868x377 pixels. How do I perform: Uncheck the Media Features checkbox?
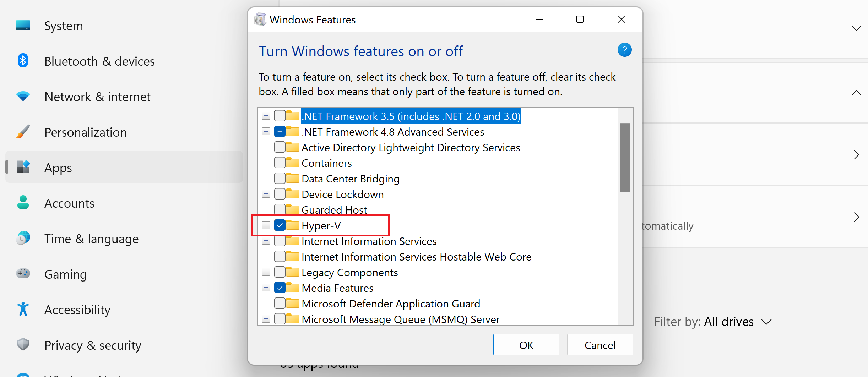tap(280, 288)
